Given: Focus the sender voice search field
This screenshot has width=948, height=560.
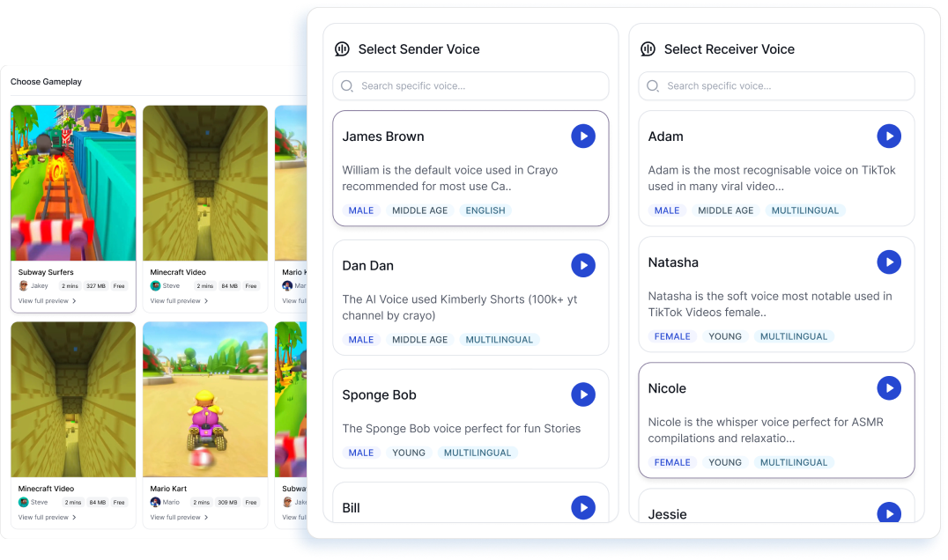Looking at the screenshot, I should 470,85.
